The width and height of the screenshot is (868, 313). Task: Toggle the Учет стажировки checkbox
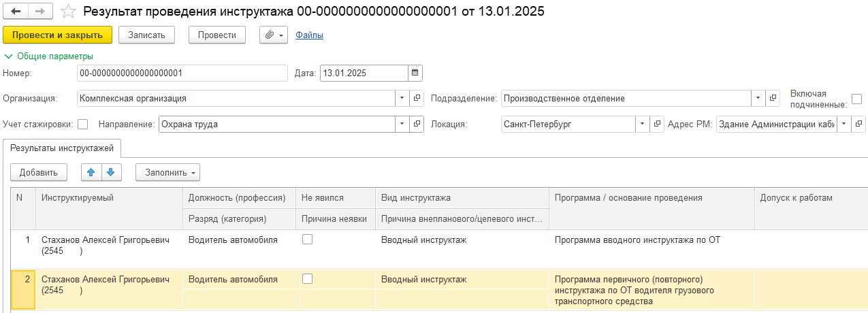[x=83, y=124]
